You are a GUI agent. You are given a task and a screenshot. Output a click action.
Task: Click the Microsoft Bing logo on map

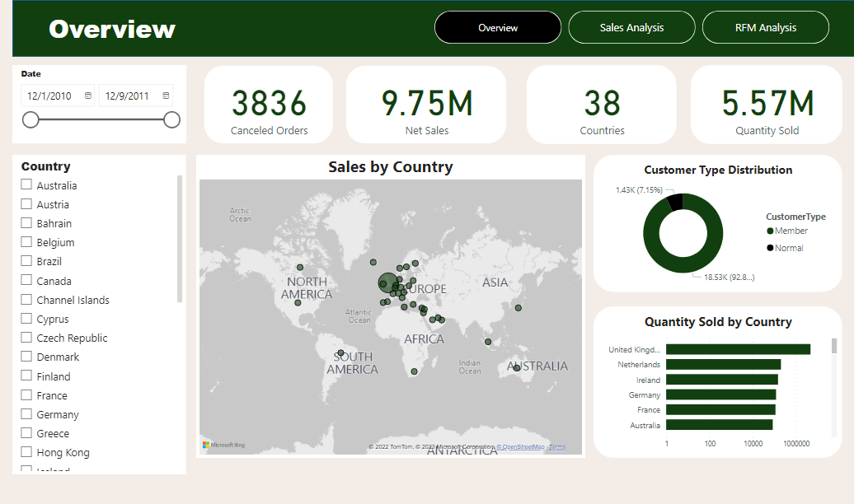(223, 446)
